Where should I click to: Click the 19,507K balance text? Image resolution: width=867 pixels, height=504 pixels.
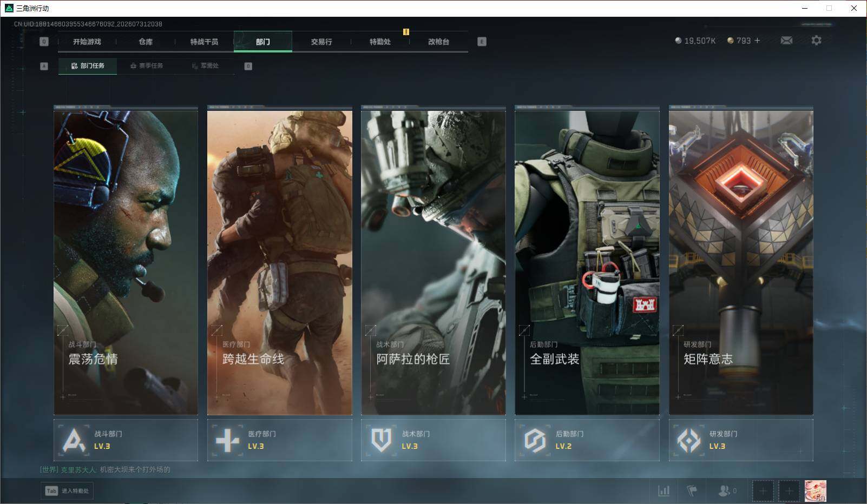coord(700,41)
